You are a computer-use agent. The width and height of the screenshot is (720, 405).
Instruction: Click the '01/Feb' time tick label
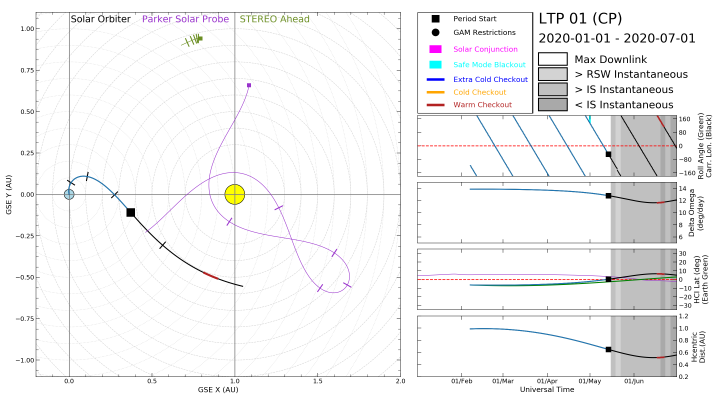[461, 381]
